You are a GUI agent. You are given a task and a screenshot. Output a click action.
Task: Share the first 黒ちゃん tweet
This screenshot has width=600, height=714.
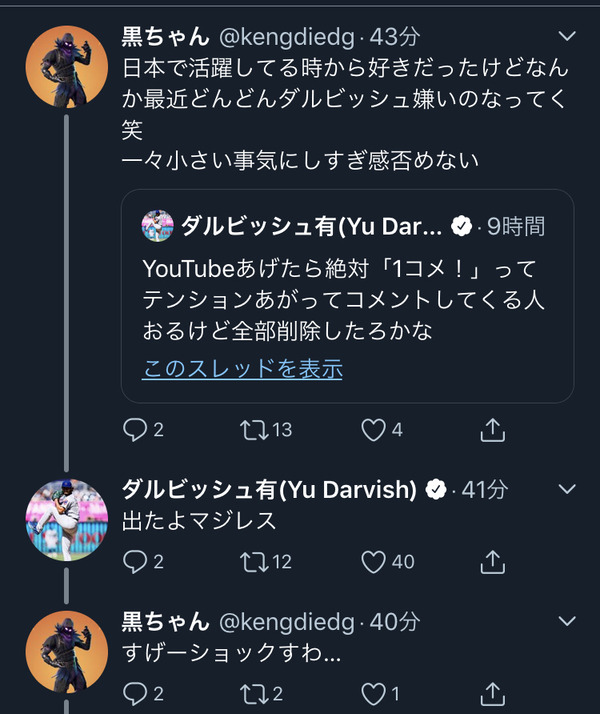click(x=493, y=430)
